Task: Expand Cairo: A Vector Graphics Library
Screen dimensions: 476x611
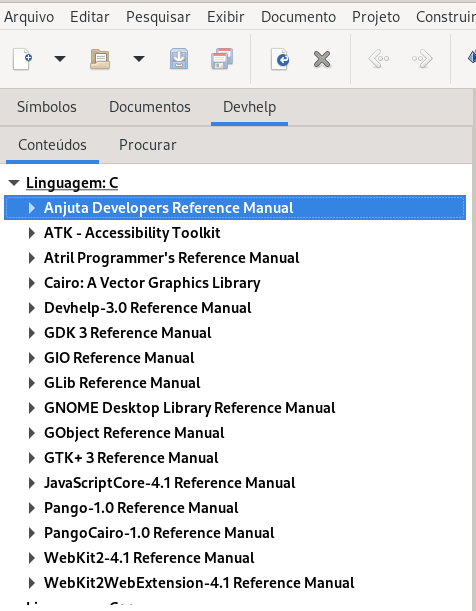Action: click(32, 283)
